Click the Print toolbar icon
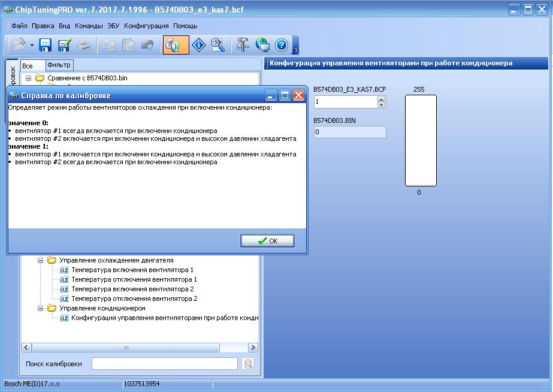 (84, 45)
